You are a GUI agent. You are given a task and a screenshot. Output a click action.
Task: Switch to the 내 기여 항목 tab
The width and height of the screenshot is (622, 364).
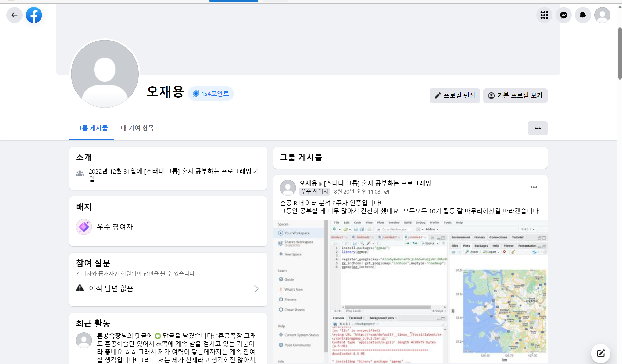pyautogui.click(x=137, y=128)
